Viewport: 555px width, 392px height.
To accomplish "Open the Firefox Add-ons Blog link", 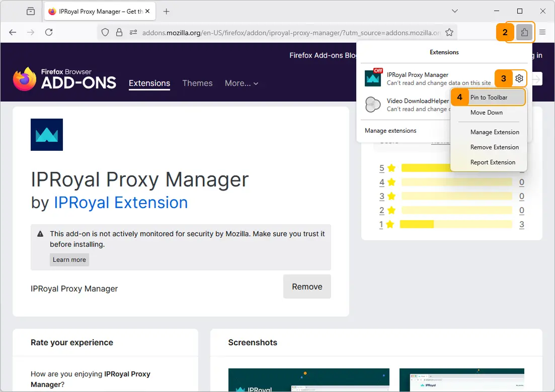I will point(323,55).
